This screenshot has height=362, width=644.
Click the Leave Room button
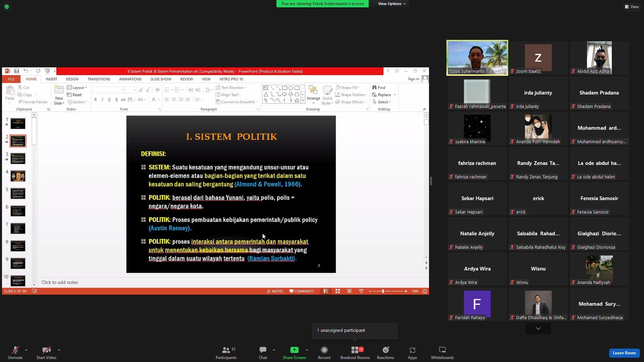coord(624,353)
